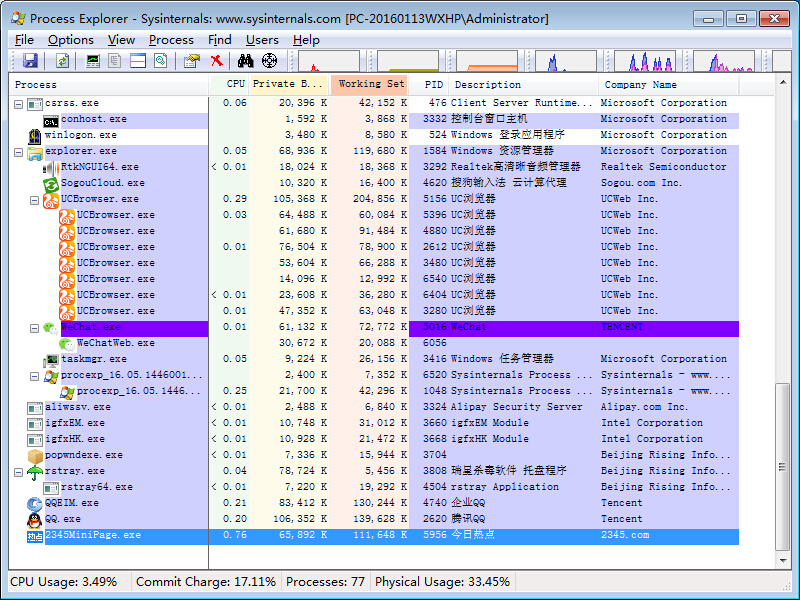Click the QQ.exe penguin icon

click(35, 520)
